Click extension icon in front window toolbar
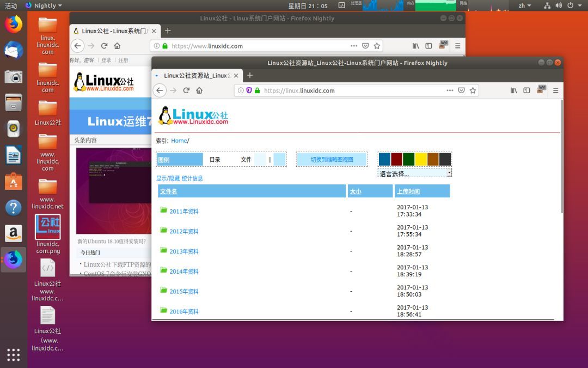This screenshot has width=588, height=368. click(541, 90)
